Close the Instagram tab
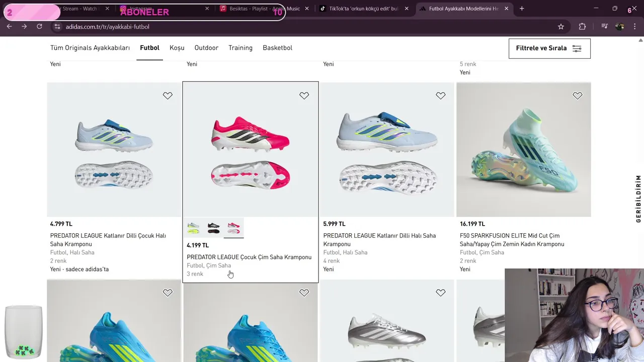The width and height of the screenshot is (644, 362). pyautogui.click(x=207, y=9)
